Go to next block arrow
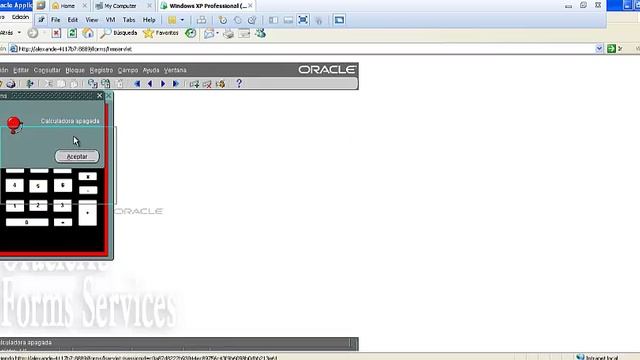The width and height of the screenshot is (640, 360). (176, 84)
